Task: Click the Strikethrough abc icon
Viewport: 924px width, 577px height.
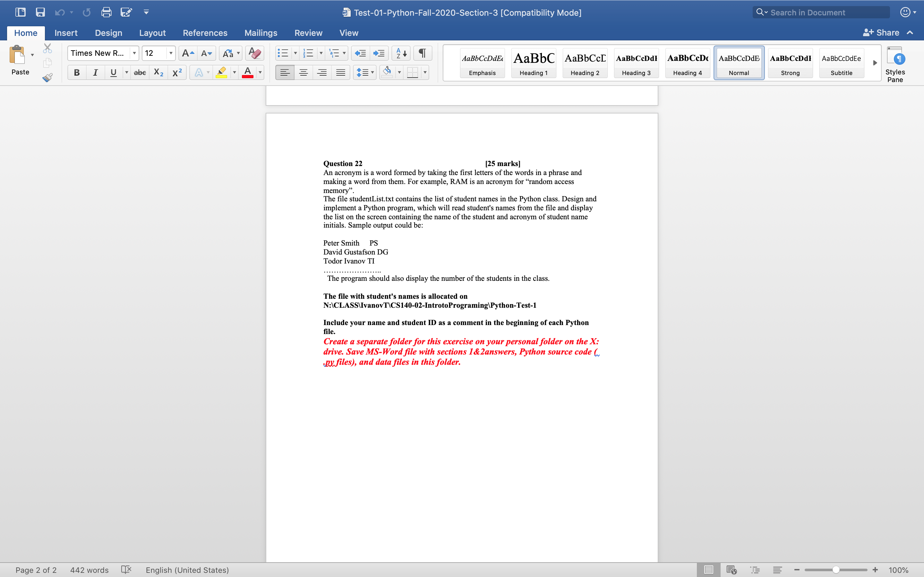Action: tap(140, 72)
